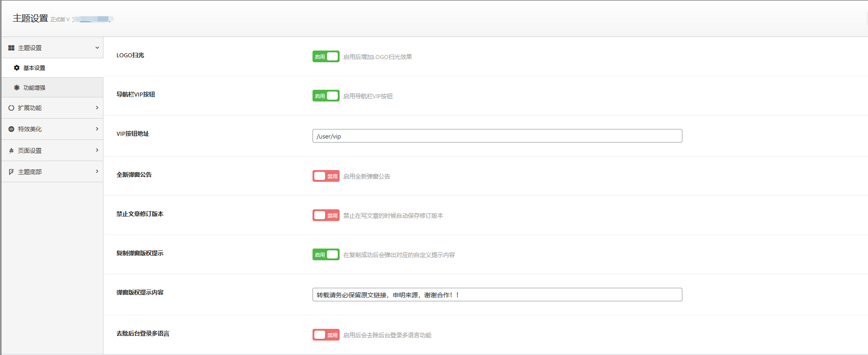The image size is (868, 355).
Task: Click the 禁止在写文章的时候自动保存修订版本 description
Action: [x=393, y=216]
